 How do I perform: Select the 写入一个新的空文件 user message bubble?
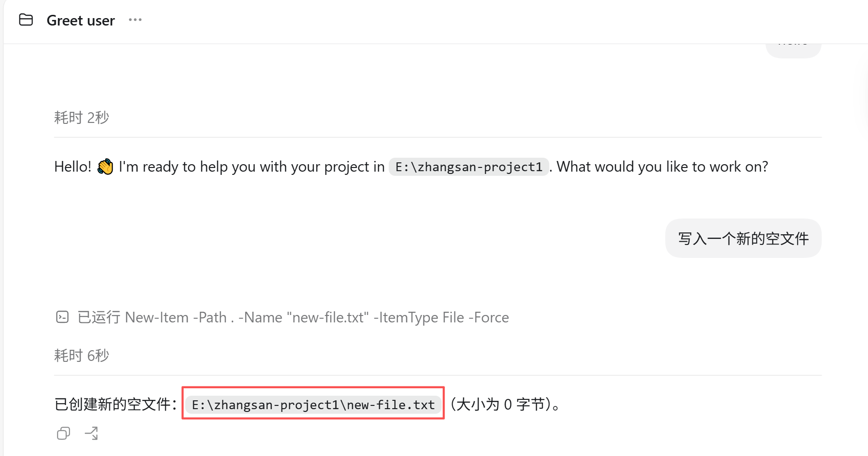coord(743,238)
